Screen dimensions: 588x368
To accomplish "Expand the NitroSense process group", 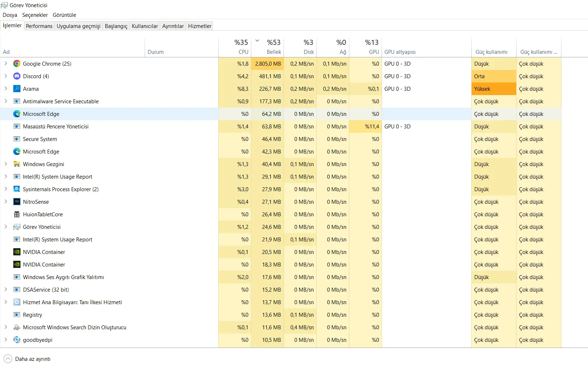I will pyautogui.click(x=6, y=202).
